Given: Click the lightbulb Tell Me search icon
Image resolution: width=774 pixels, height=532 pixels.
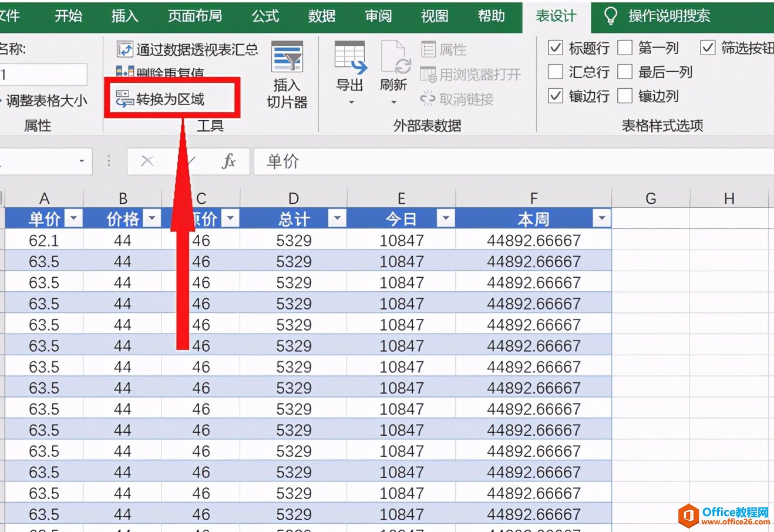Looking at the screenshot, I should pos(611,16).
